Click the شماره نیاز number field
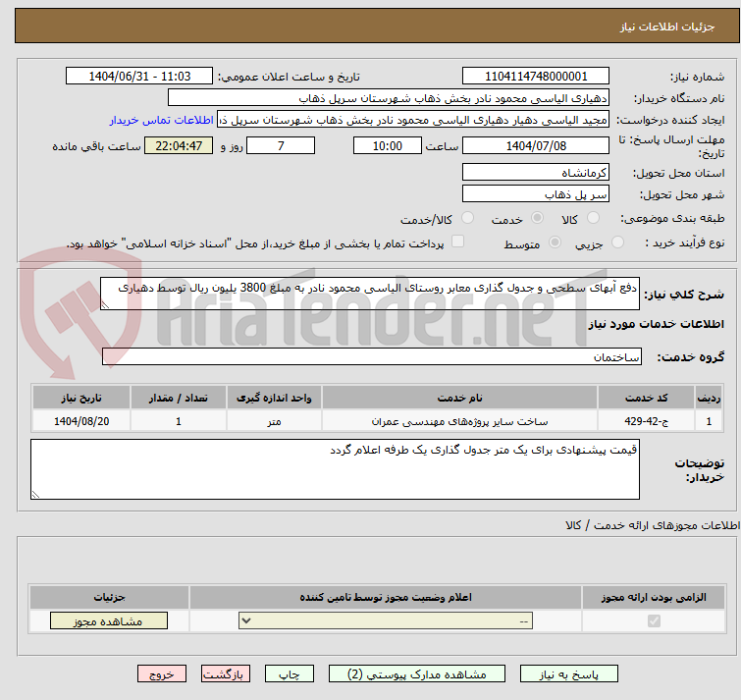The height and width of the screenshot is (700, 741). (x=535, y=77)
